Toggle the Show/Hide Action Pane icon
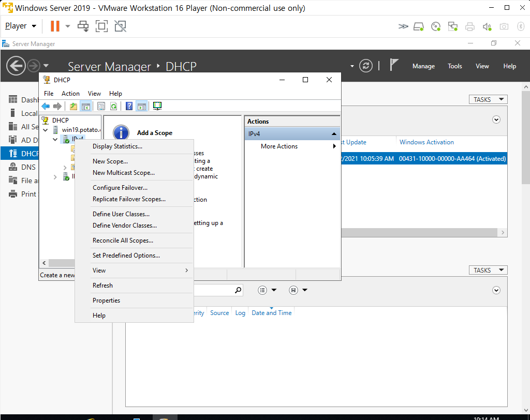 [142, 107]
